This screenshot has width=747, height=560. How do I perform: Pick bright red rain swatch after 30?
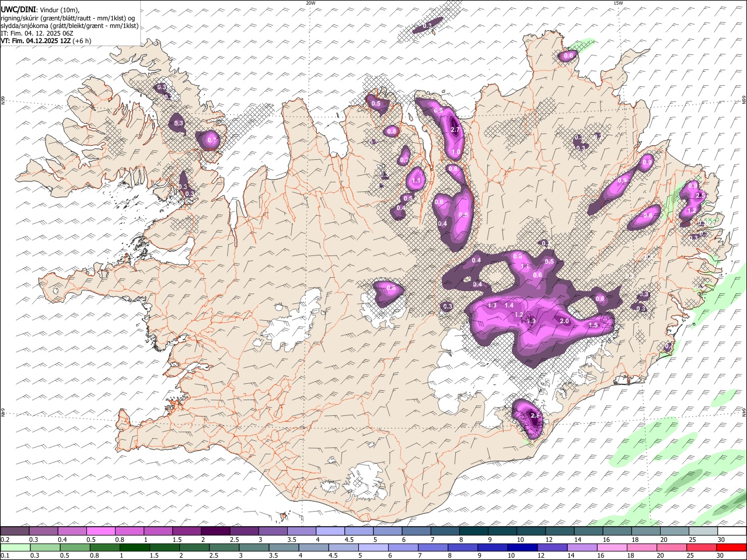coord(732,547)
